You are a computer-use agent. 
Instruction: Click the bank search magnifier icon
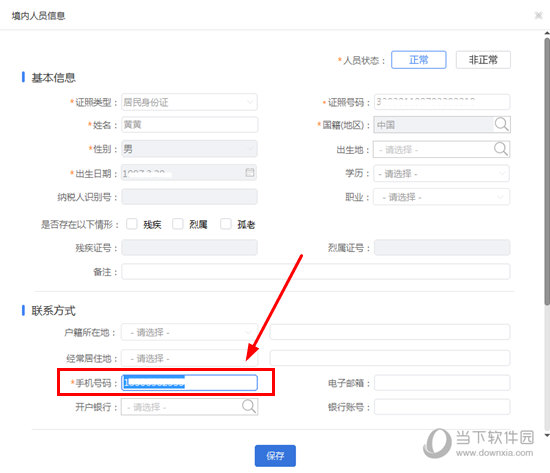coord(249,406)
